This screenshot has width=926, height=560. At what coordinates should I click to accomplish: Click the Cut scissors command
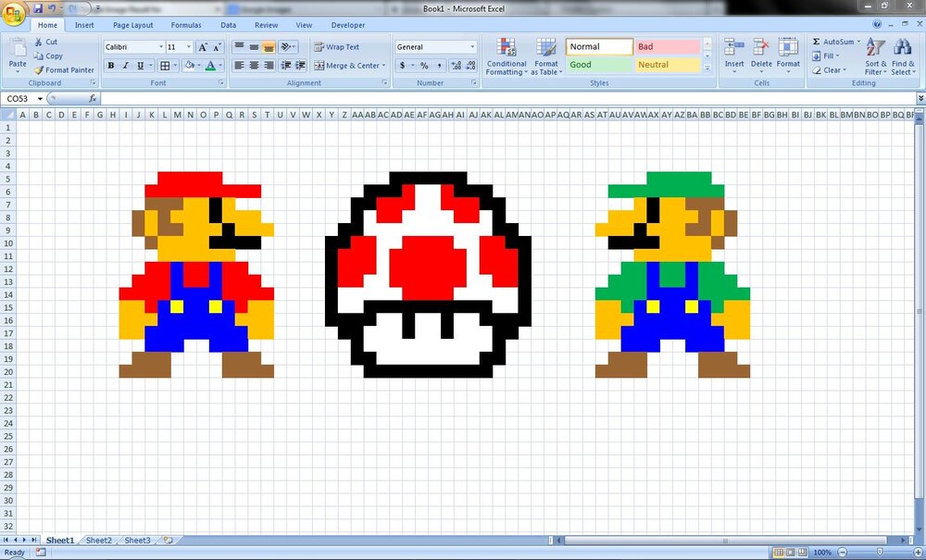[x=45, y=42]
